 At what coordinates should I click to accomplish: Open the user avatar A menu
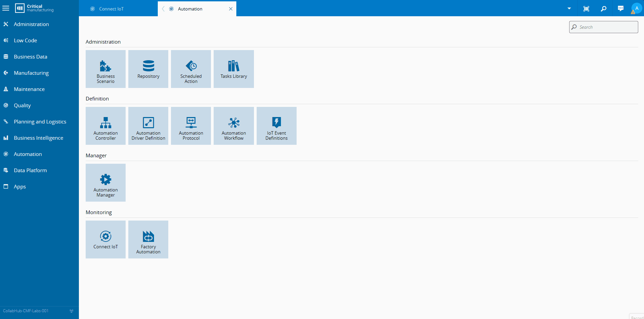pyautogui.click(x=637, y=8)
